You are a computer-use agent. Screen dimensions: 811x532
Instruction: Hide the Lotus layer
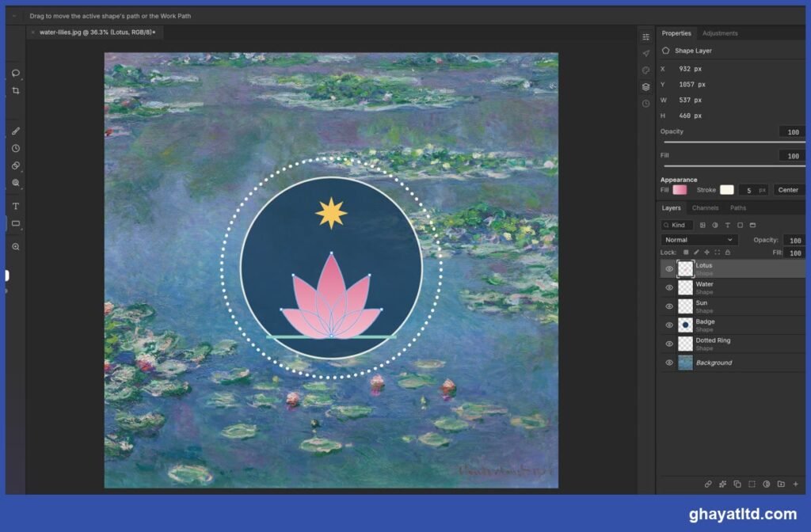click(668, 269)
